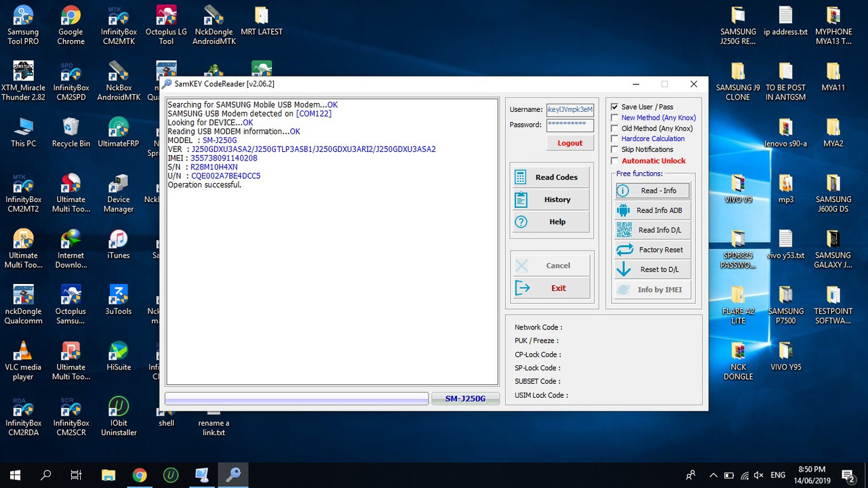The width and height of the screenshot is (868, 488).
Task: Open FLARE A2 LITE folder
Action: point(738,305)
